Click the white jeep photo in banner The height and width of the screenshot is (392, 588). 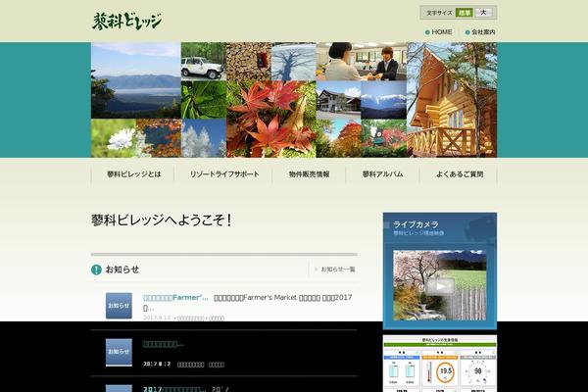[204, 61]
